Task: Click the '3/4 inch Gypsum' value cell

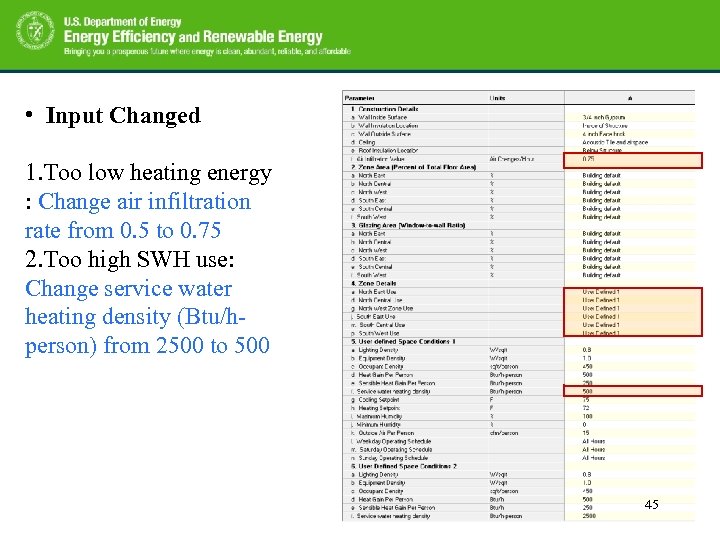Action: pyautogui.click(x=603, y=117)
